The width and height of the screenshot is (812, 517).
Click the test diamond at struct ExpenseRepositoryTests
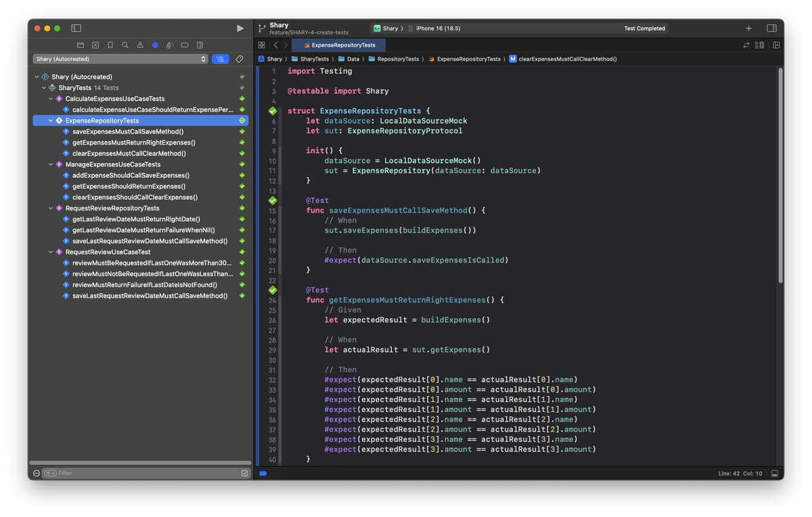[x=273, y=111]
